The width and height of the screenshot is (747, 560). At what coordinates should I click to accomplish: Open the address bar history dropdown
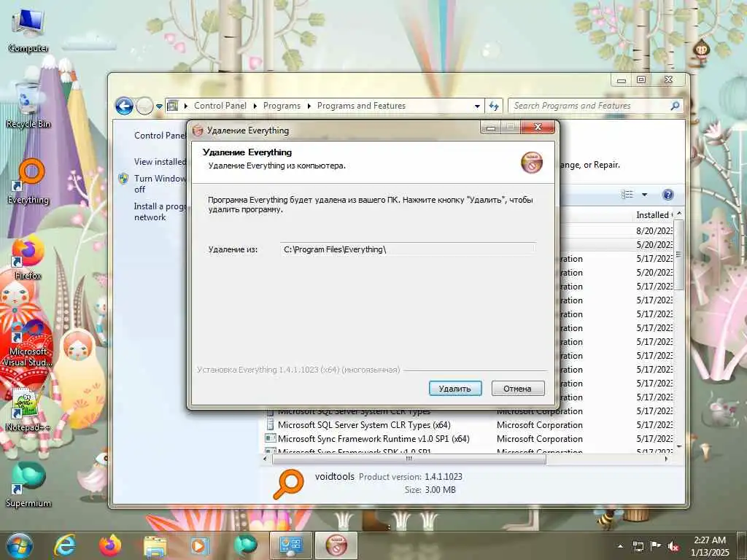(x=477, y=106)
